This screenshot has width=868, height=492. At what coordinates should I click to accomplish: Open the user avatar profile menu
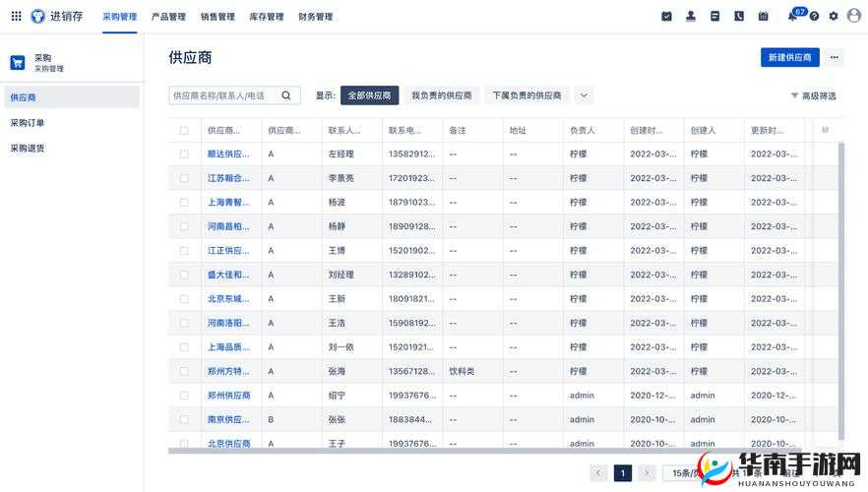click(x=854, y=16)
